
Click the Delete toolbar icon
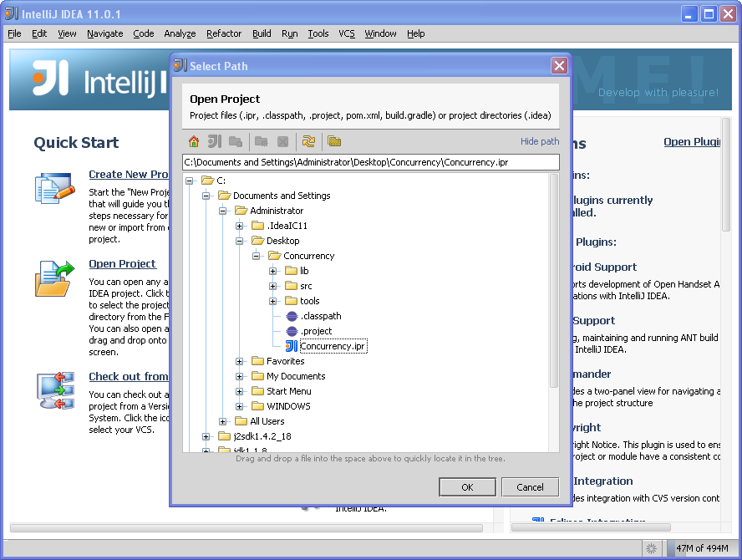click(x=282, y=141)
